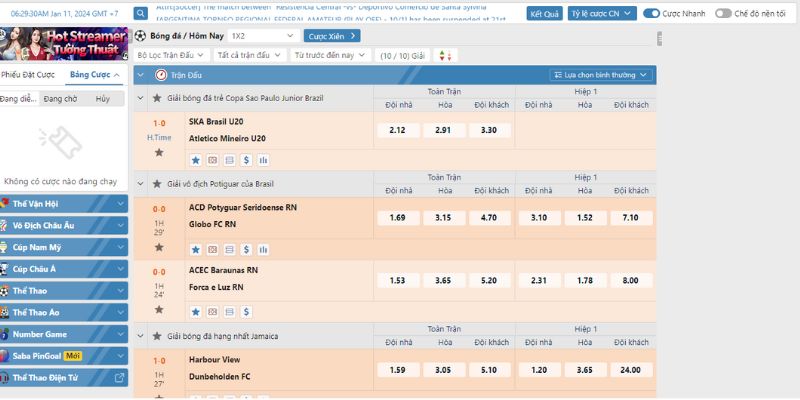
Task: Select the Đang chờ tab
Action: click(60, 99)
